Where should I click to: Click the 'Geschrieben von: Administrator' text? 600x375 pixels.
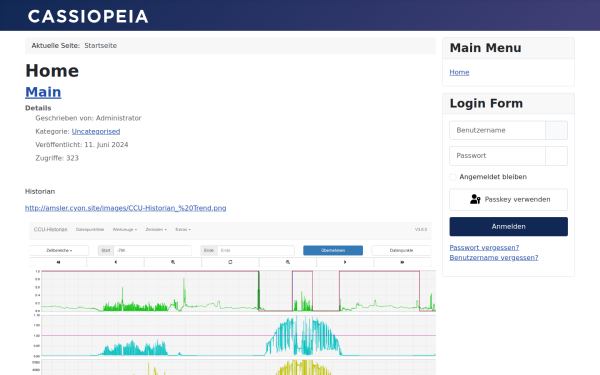click(x=88, y=118)
